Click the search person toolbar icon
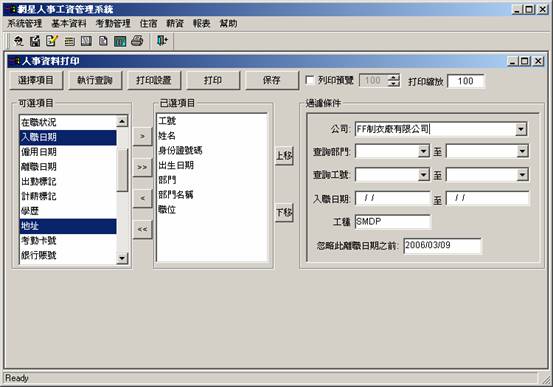The height and width of the screenshot is (387, 553). pyautogui.click(x=18, y=41)
